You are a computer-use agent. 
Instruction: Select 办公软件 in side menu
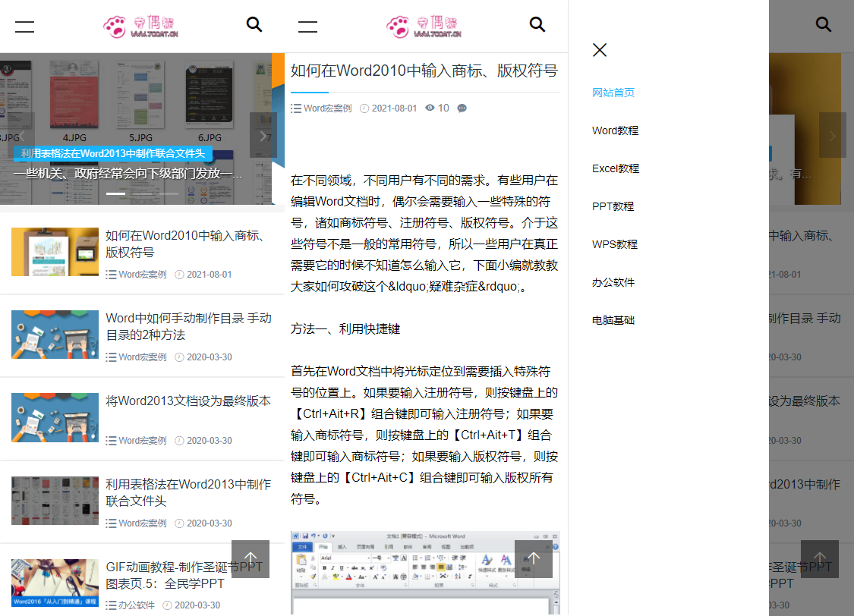click(x=613, y=282)
